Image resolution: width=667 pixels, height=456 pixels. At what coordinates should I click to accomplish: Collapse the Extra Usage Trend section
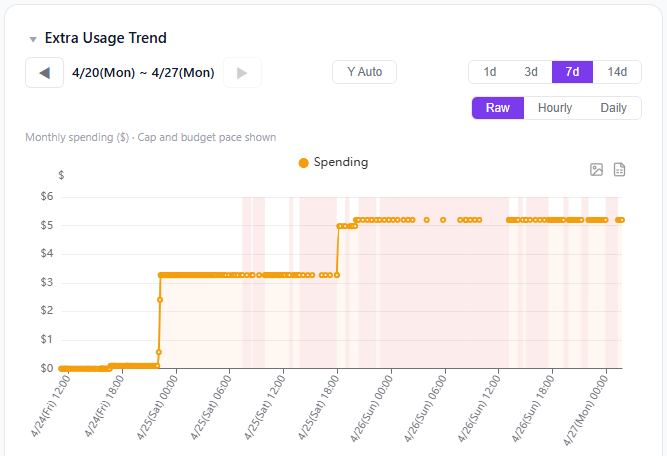pos(33,39)
